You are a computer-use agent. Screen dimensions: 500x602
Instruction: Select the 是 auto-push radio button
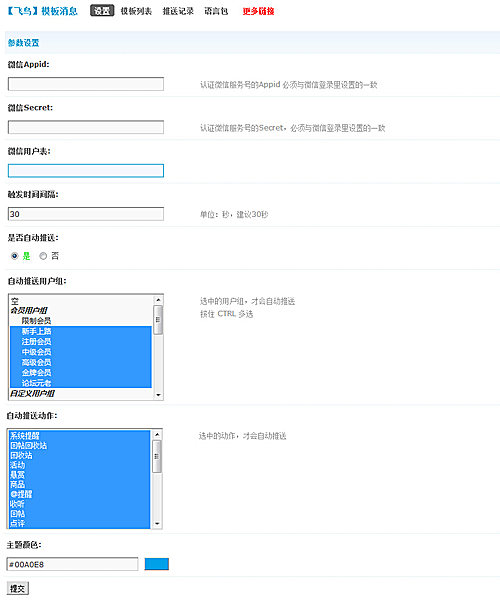click(x=15, y=256)
